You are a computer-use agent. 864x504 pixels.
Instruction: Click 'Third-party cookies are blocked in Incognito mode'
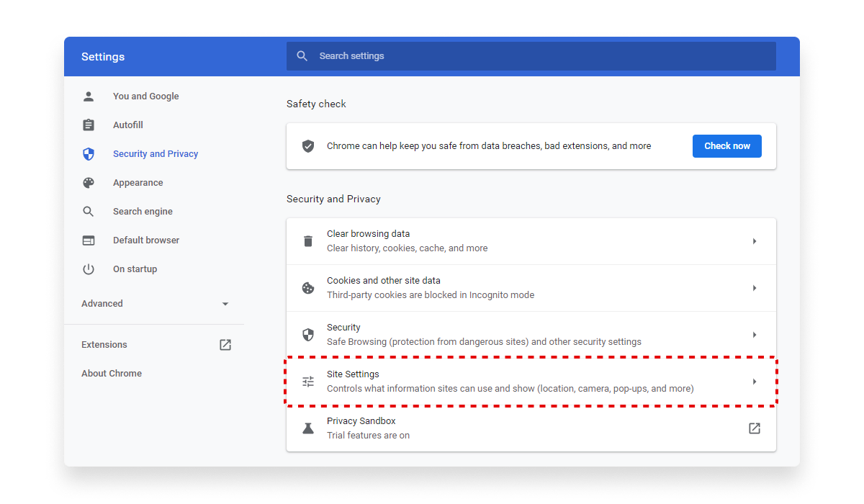tap(431, 294)
